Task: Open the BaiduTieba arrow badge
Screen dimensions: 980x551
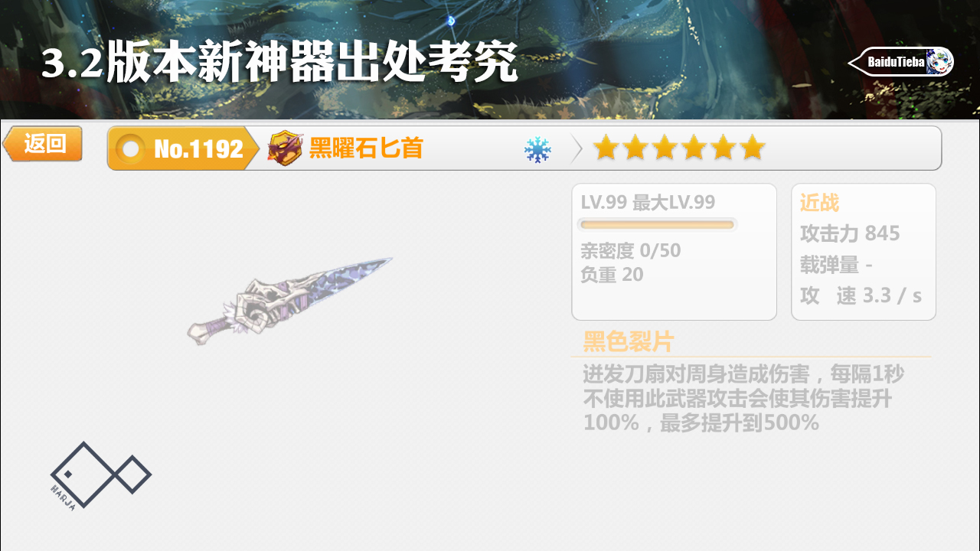Action: (x=900, y=61)
